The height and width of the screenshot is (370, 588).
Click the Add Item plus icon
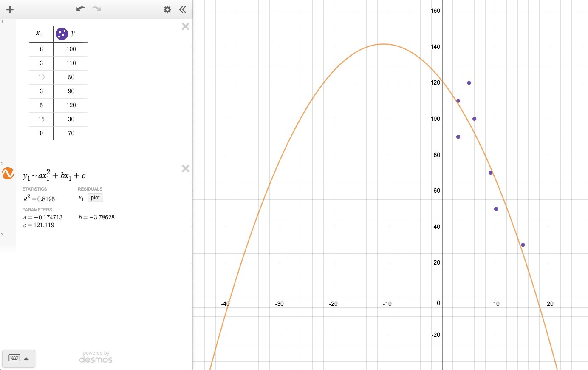pyautogui.click(x=10, y=9)
